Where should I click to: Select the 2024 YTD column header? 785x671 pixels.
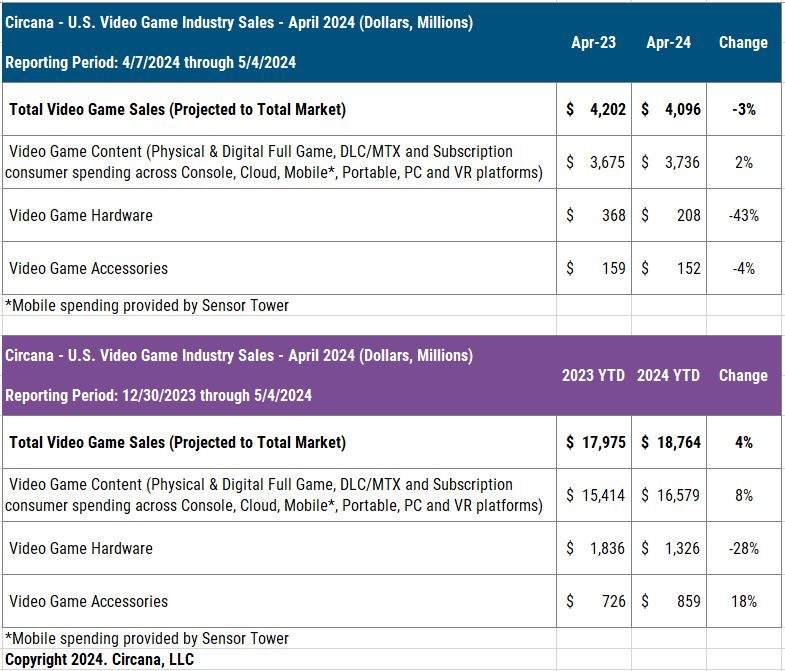pos(669,376)
